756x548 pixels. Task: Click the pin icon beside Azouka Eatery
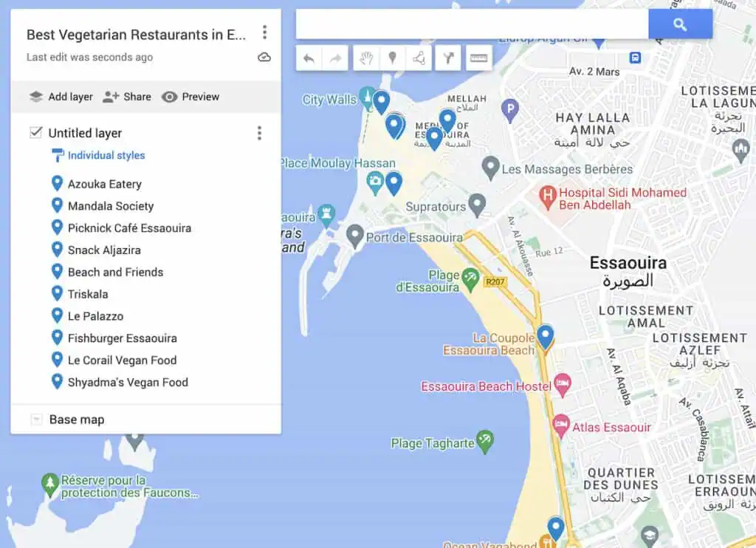tap(57, 183)
